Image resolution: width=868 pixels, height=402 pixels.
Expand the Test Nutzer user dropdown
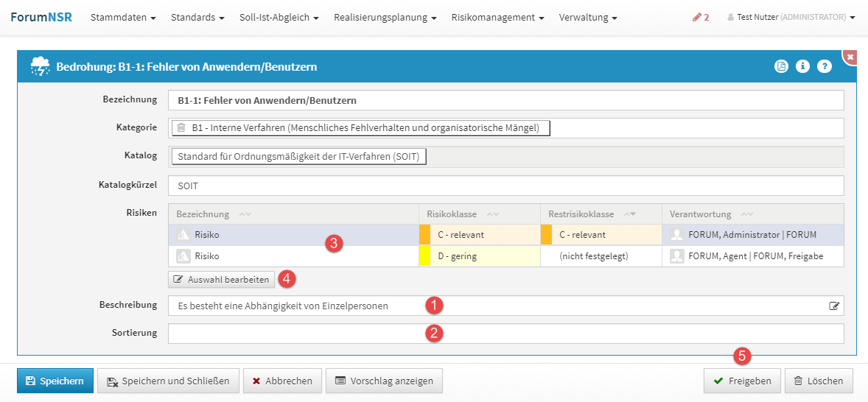pos(791,17)
